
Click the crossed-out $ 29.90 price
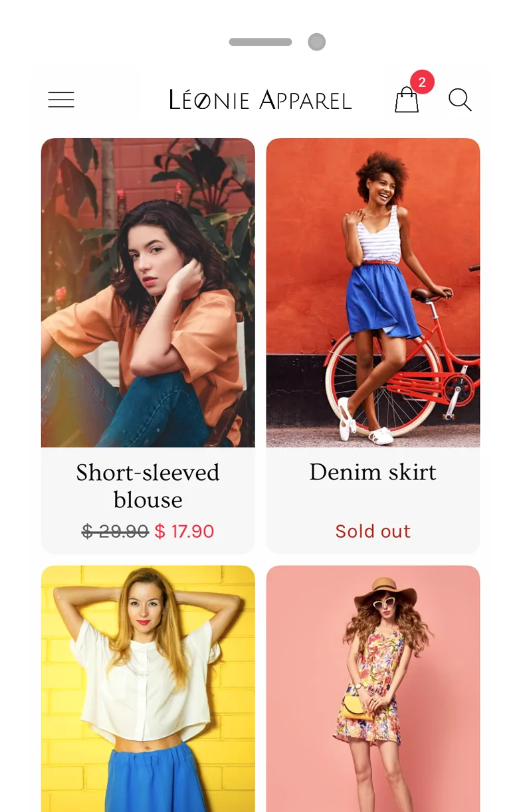(x=115, y=531)
